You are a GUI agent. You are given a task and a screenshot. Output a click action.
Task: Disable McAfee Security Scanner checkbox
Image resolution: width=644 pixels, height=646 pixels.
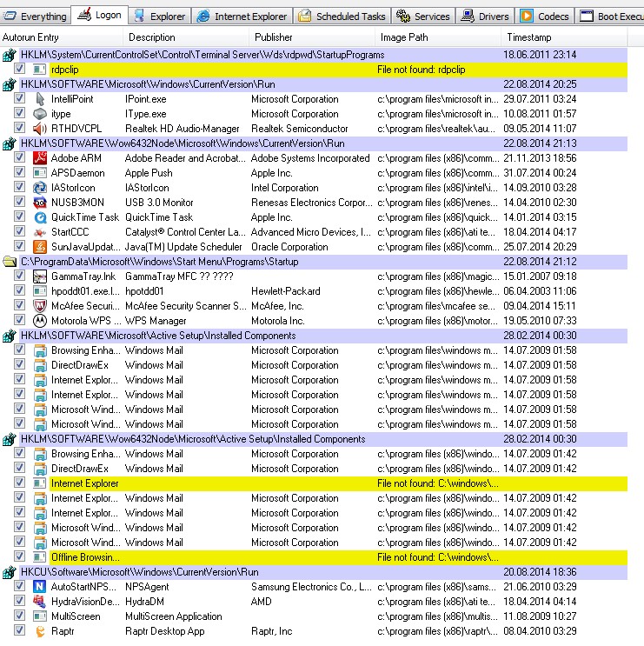coord(19,305)
